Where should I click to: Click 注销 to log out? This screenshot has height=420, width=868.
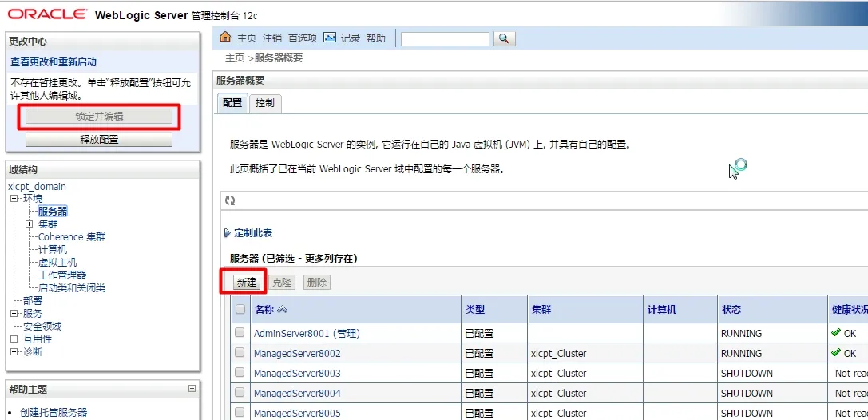coord(271,38)
